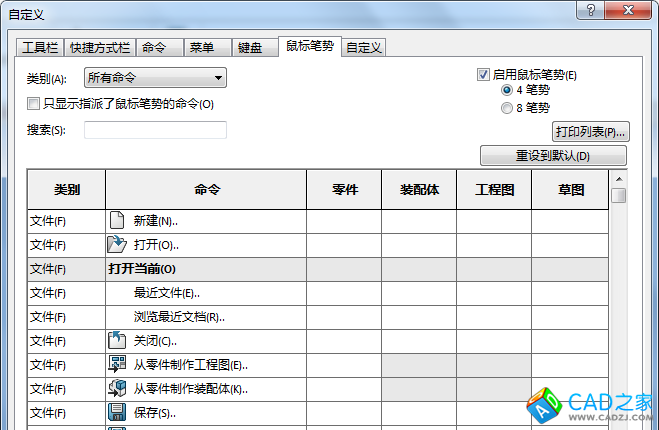This screenshot has width=659, height=430.
Task: Click the Open file icon (打开)
Action: coord(118,244)
